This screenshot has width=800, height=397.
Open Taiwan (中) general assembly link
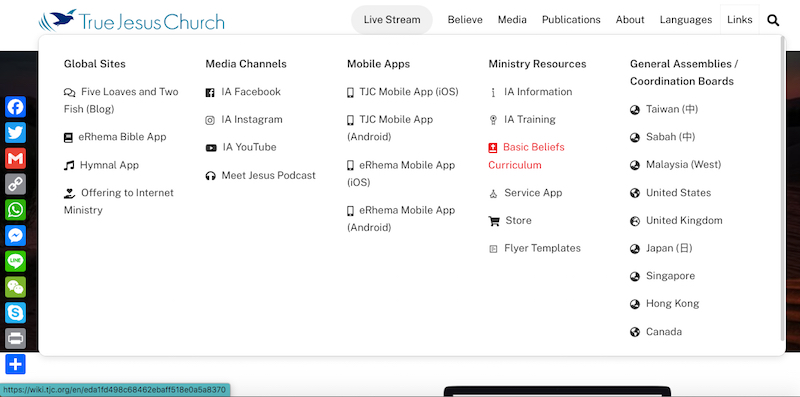point(664,109)
